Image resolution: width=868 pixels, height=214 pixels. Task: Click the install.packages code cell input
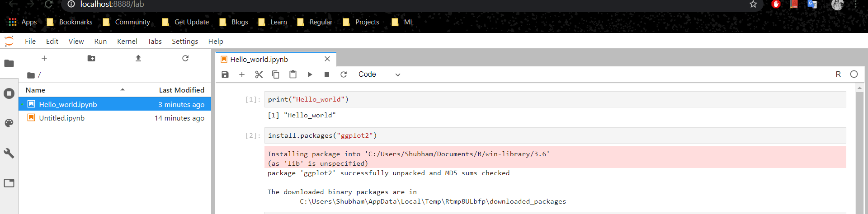tap(555, 135)
